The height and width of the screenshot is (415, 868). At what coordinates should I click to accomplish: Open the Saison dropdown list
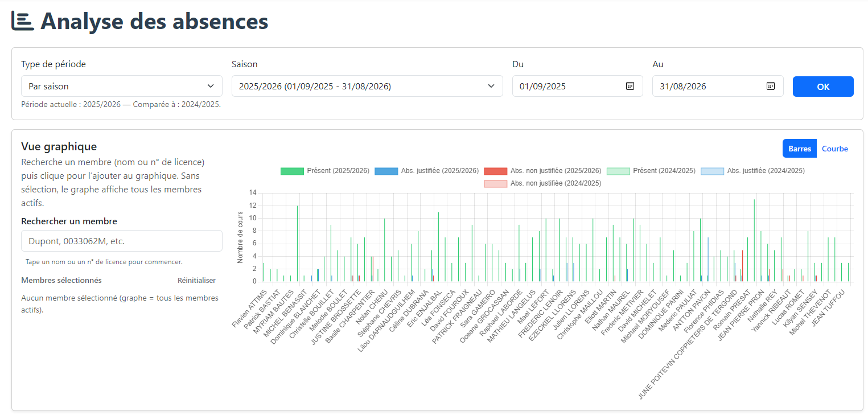coord(367,86)
